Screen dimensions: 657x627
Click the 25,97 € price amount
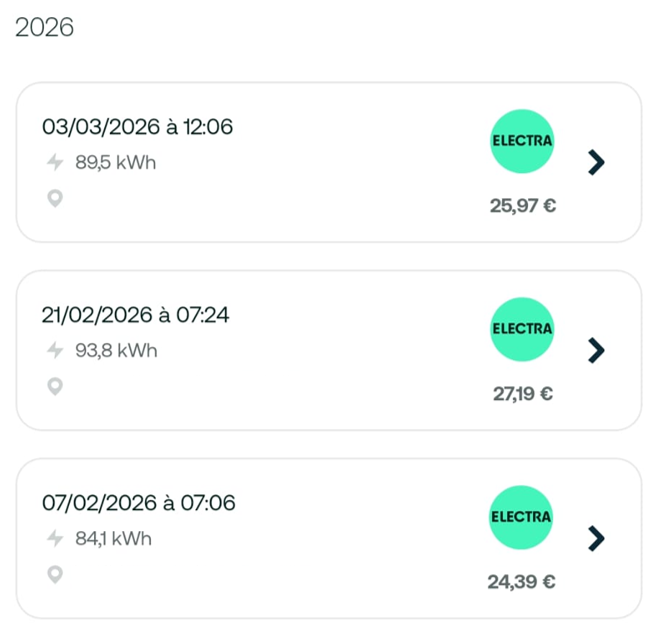coord(522,207)
